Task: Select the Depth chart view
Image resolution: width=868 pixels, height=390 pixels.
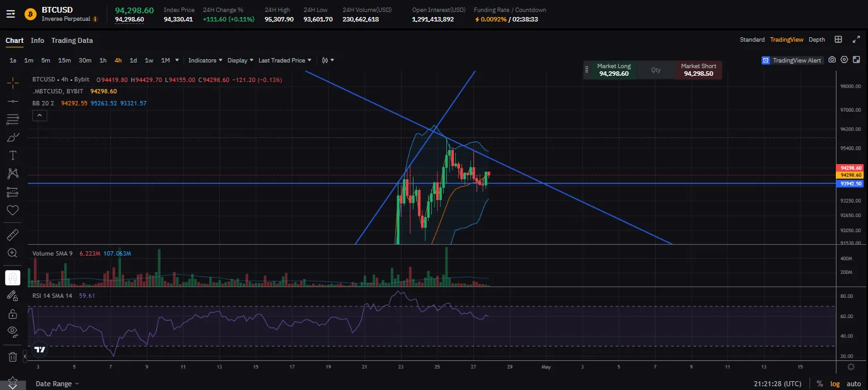Action: pyautogui.click(x=817, y=40)
